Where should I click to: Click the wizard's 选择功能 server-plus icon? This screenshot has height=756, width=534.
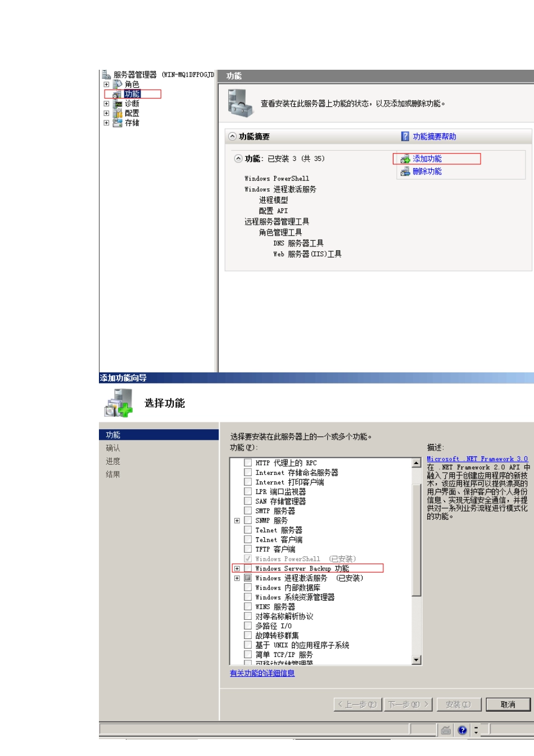pos(118,403)
